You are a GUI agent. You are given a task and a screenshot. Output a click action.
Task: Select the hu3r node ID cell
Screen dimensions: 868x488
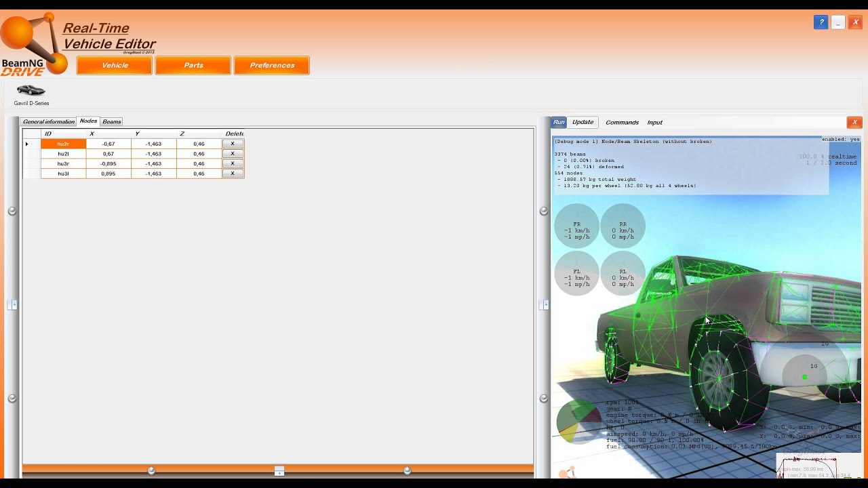tap(63, 163)
